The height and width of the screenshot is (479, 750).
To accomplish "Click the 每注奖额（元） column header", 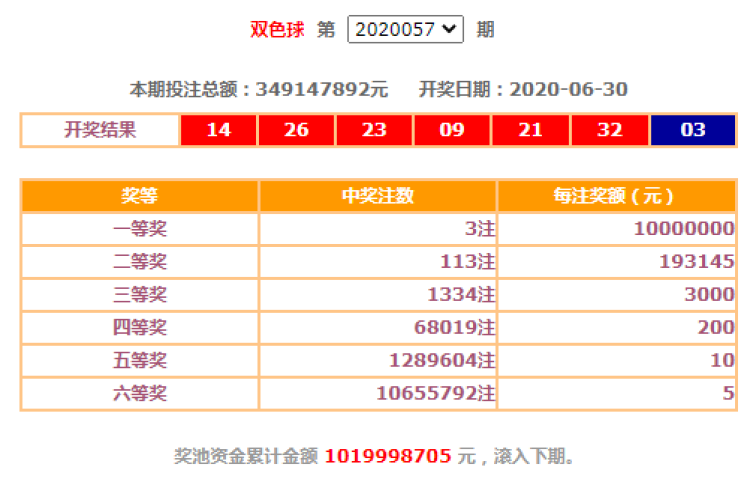I will pyautogui.click(x=615, y=196).
